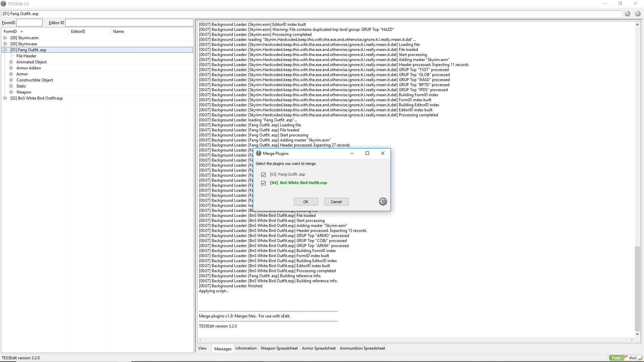Open the Ammunition Spreadsheet tab
This screenshot has width=644, height=362.
tap(362, 348)
